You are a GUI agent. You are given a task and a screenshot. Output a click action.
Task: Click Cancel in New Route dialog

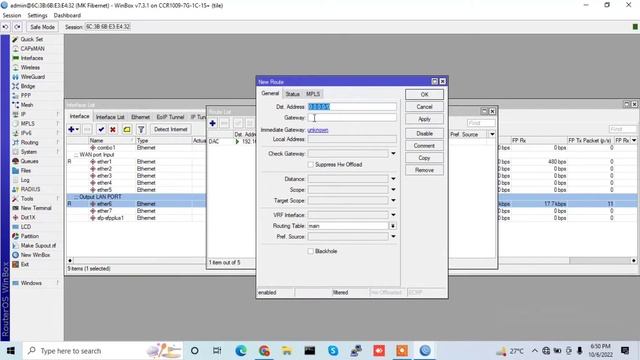[x=424, y=107]
